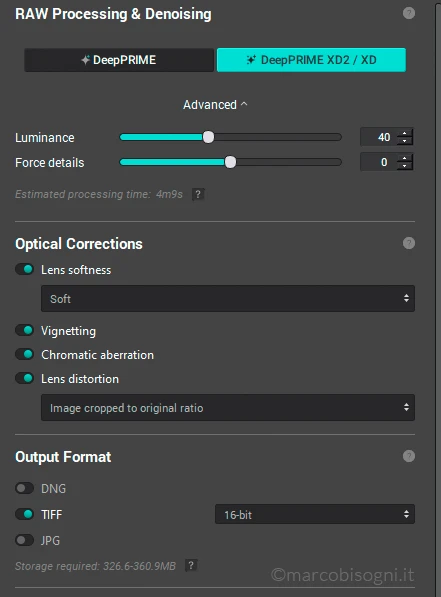Enable JPG output format
The height and width of the screenshot is (597, 441).
24,540
